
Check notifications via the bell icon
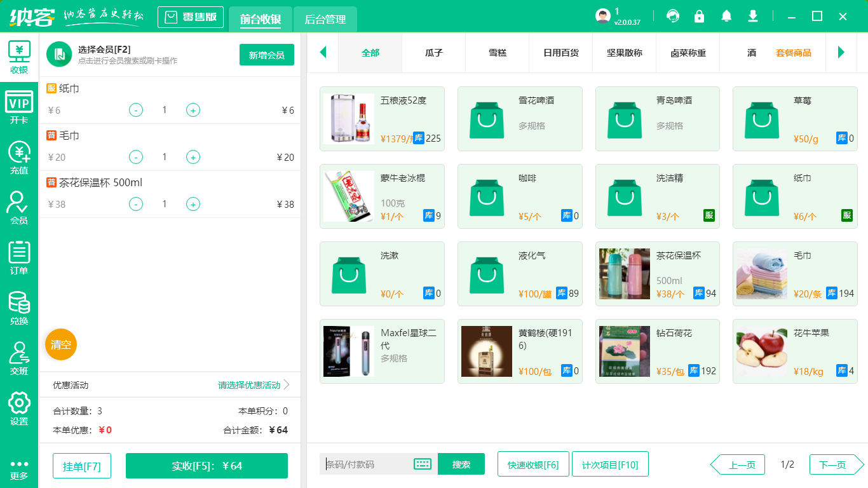click(x=726, y=15)
